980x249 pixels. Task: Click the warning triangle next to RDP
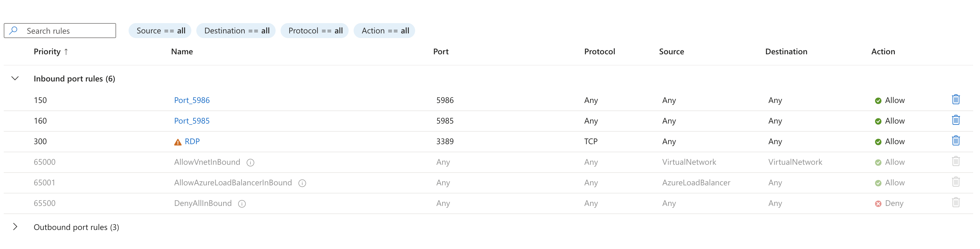click(177, 141)
